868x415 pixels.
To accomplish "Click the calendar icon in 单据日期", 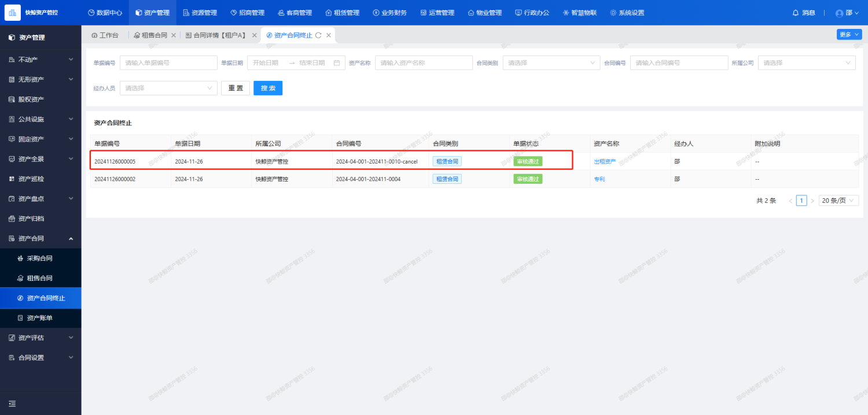I will (x=337, y=62).
